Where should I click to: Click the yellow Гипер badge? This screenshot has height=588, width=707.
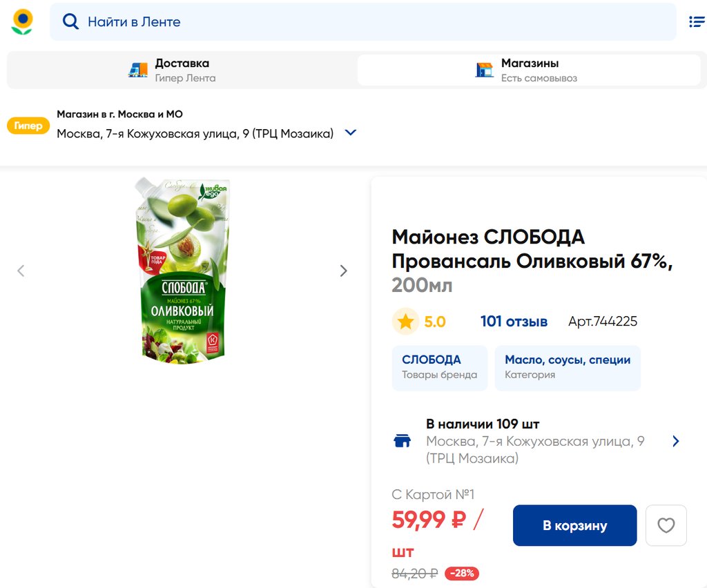pos(28,126)
